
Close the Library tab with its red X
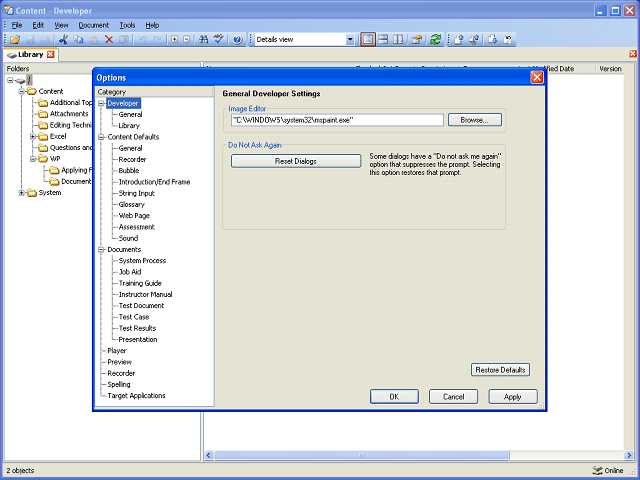pos(51,54)
